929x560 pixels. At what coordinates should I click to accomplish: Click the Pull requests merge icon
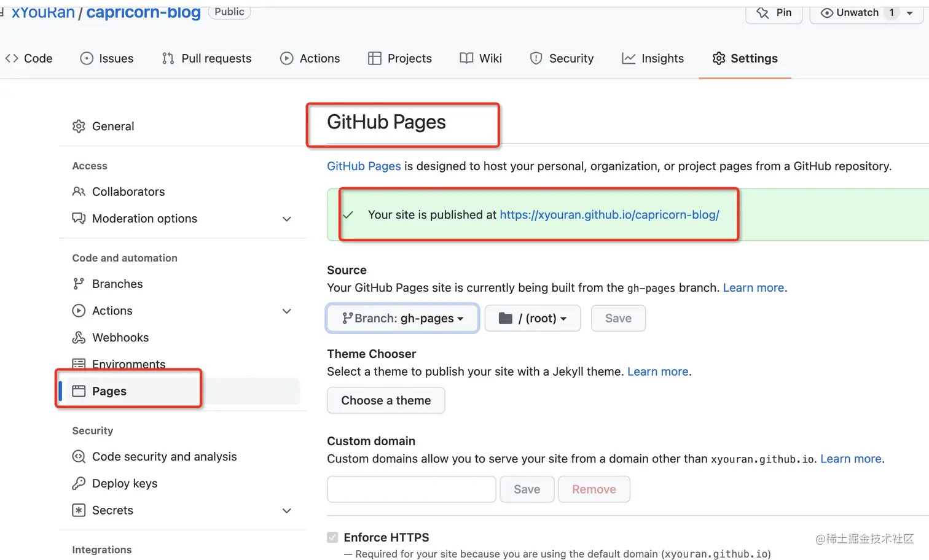click(168, 58)
